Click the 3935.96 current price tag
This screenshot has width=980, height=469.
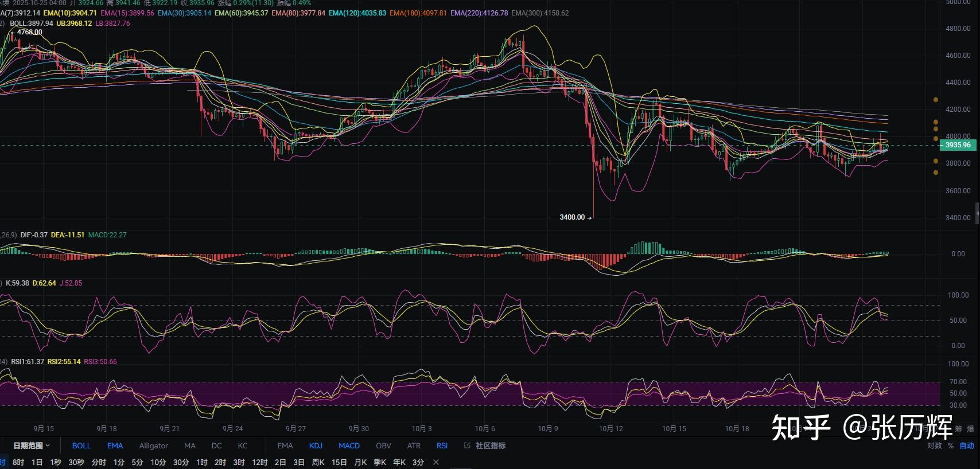[958, 145]
